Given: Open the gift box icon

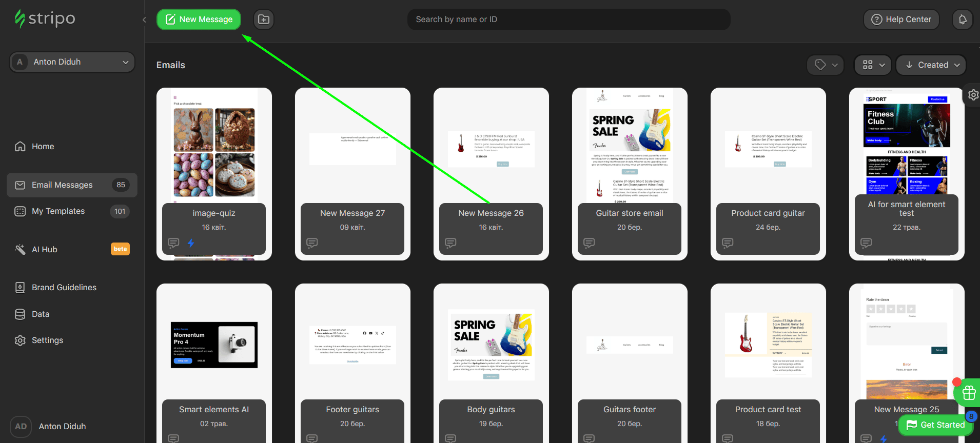Looking at the screenshot, I should (969, 393).
